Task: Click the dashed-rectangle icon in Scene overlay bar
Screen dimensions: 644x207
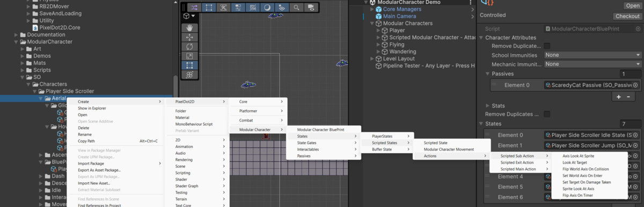Action: [x=209, y=8]
